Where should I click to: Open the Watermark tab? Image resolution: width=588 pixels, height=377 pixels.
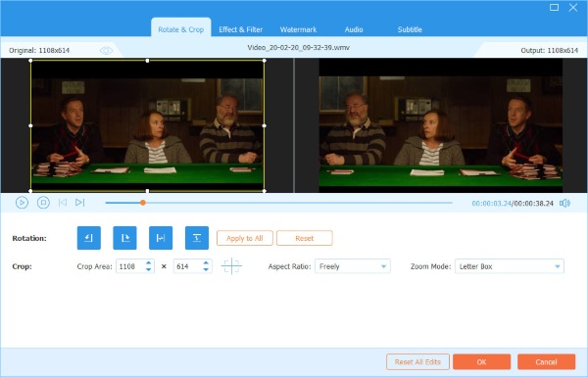click(x=298, y=29)
